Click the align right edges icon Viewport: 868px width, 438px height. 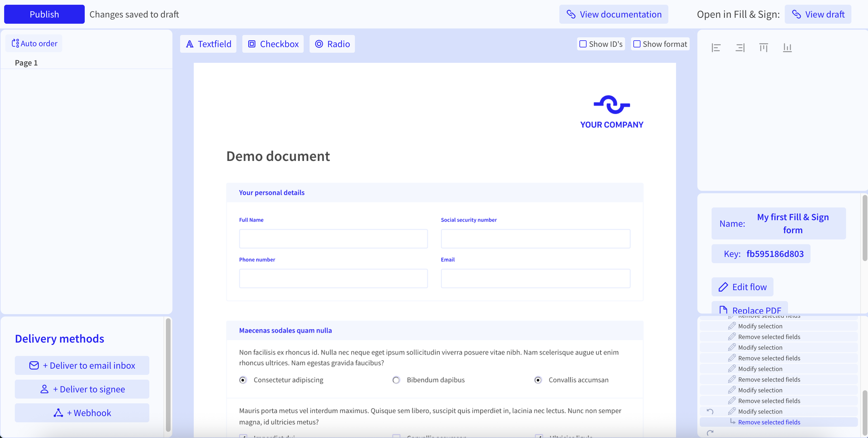740,48
